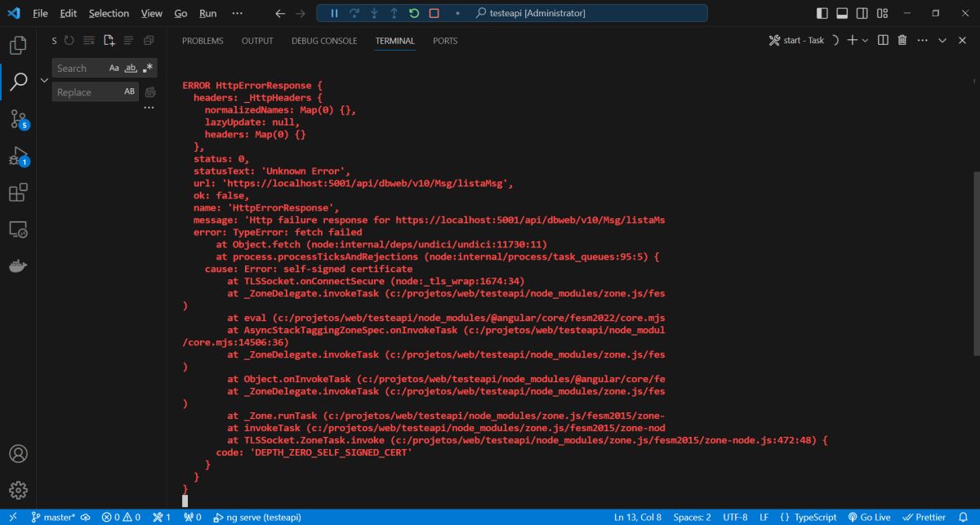The width and height of the screenshot is (980, 525).
Task: Open the Go menu
Action: coord(180,14)
